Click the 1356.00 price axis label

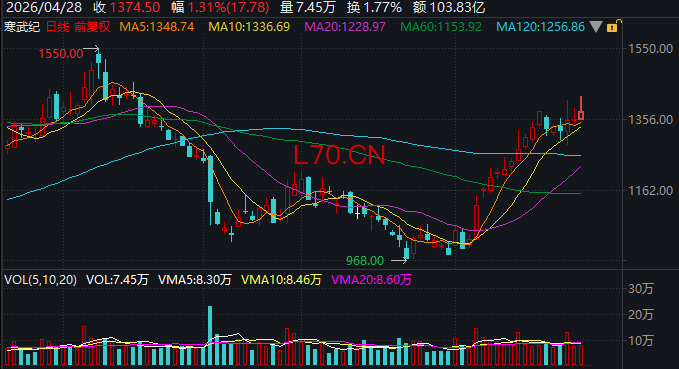tap(650, 120)
